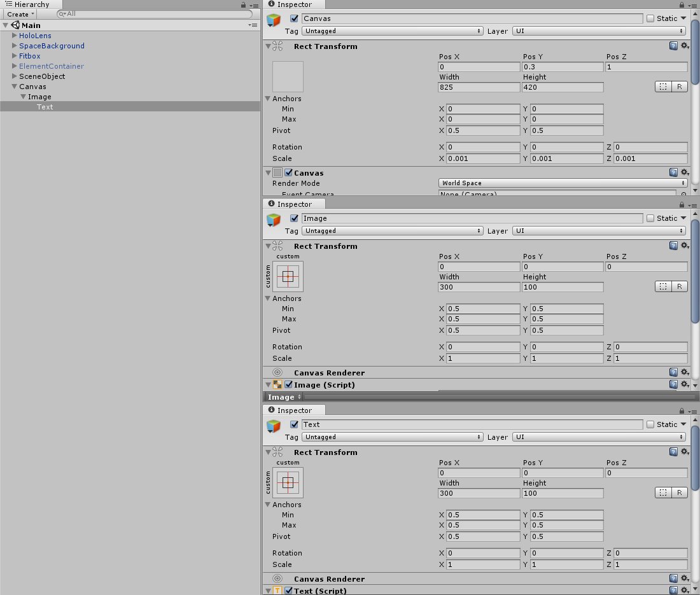Viewport: 700px width, 595px height.
Task: Collapse Canvas node in Hierarchy
Action: tap(14, 86)
